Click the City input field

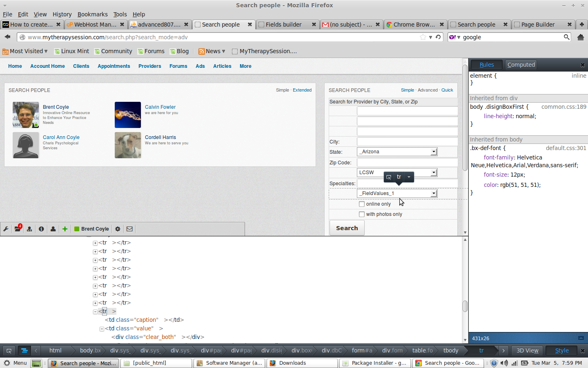click(x=407, y=141)
